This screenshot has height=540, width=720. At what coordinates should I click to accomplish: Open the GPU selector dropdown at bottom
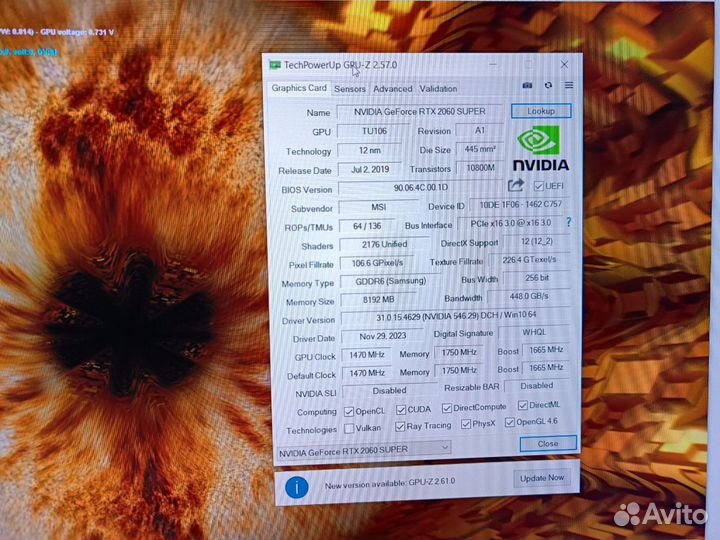[x=364, y=450]
